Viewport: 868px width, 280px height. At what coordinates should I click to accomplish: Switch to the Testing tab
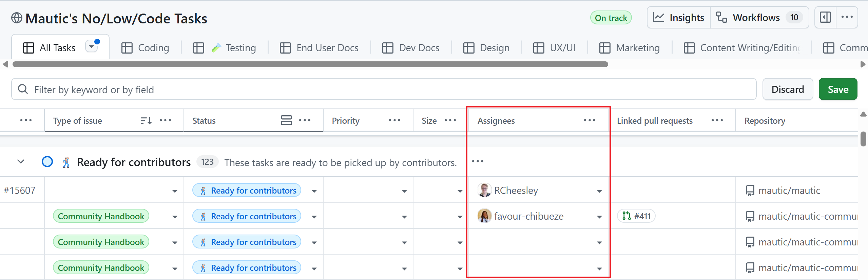click(x=225, y=48)
